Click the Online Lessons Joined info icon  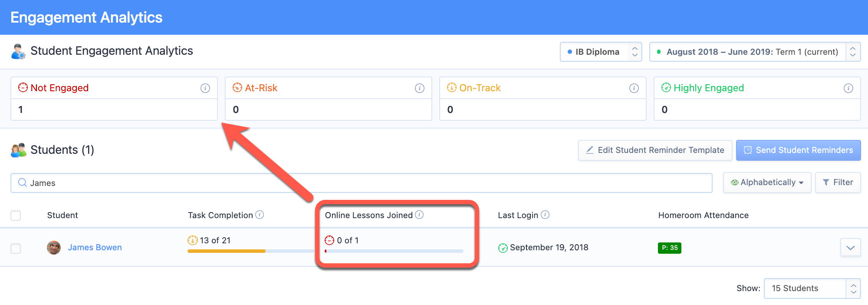click(419, 215)
